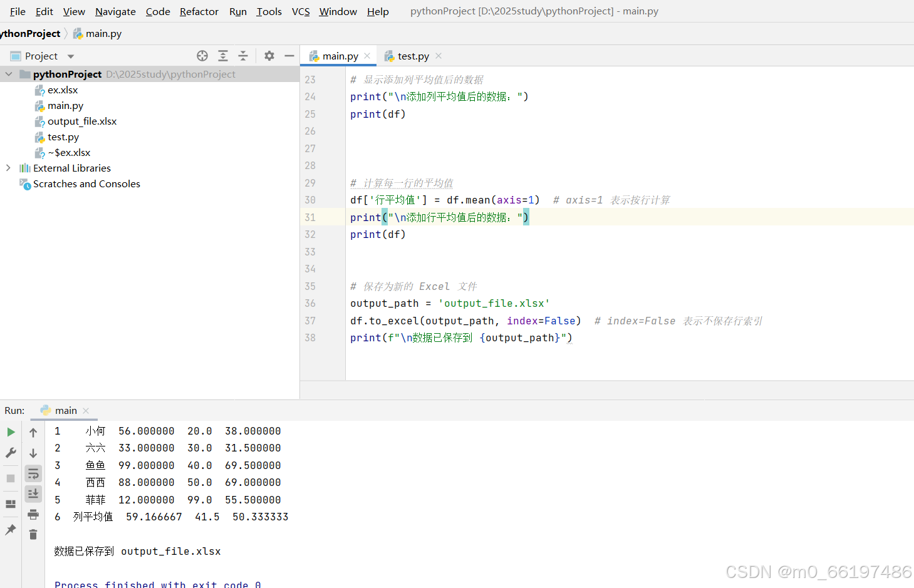Click the Select Opened File locate icon
Image resolution: width=914 pixels, height=588 pixels.
(202, 56)
